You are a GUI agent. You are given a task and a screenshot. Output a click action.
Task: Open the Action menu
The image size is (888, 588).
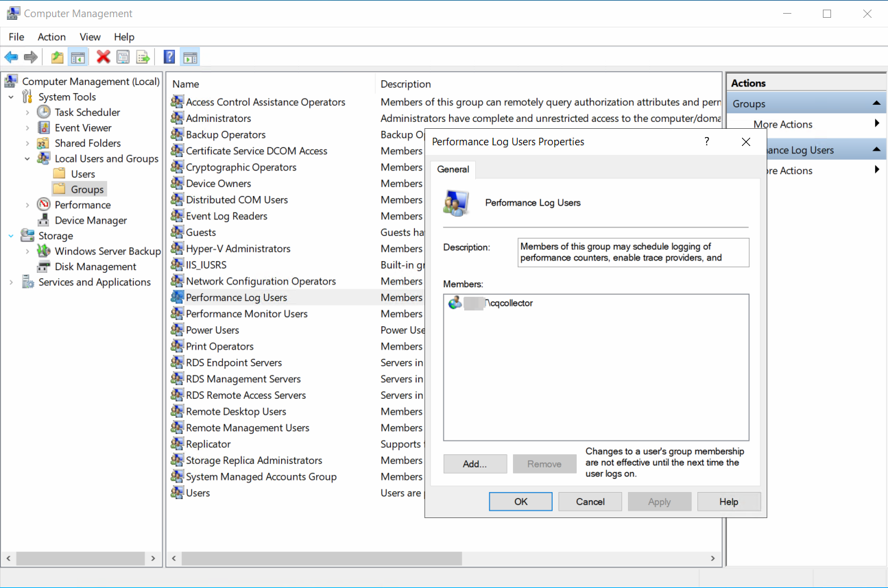click(x=51, y=37)
